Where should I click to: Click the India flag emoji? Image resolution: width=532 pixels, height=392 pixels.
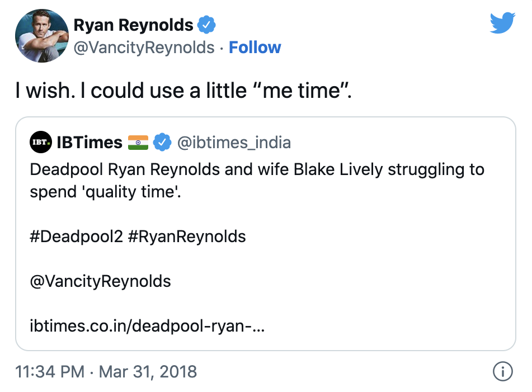coord(138,143)
